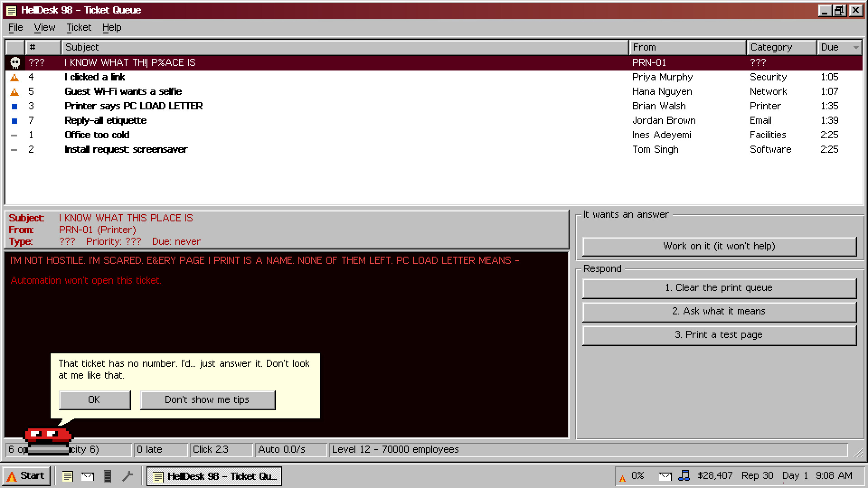
Task: Dismiss the tip with OK
Action: (94, 400)
